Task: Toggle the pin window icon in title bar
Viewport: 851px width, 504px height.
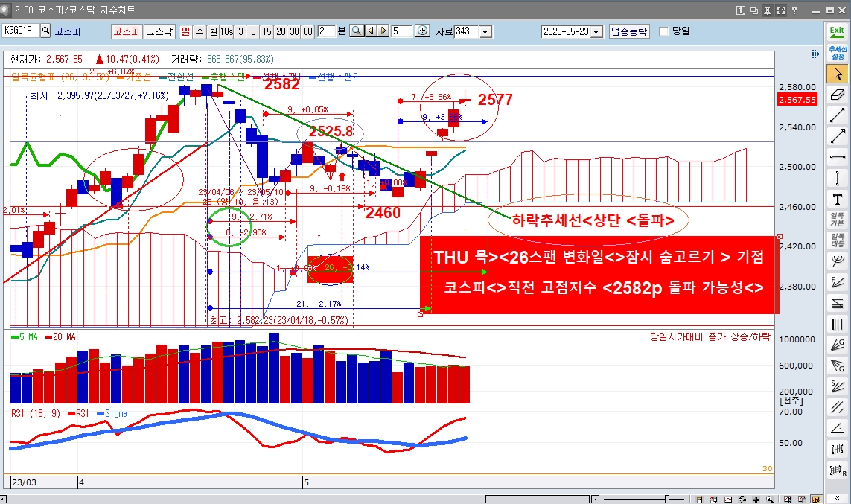Action: tap(768, 10)
